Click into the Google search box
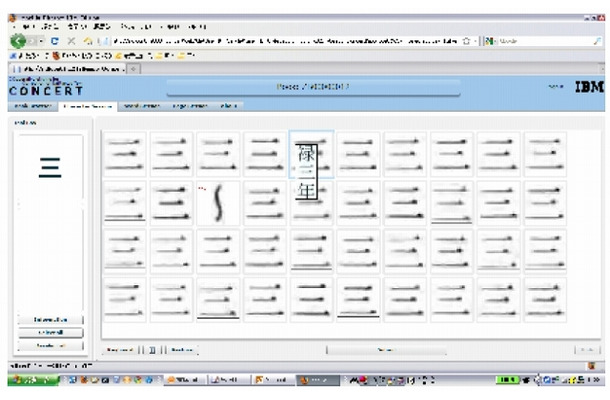Viewport: 610px width, 400px height. click(x=545, y=41)
